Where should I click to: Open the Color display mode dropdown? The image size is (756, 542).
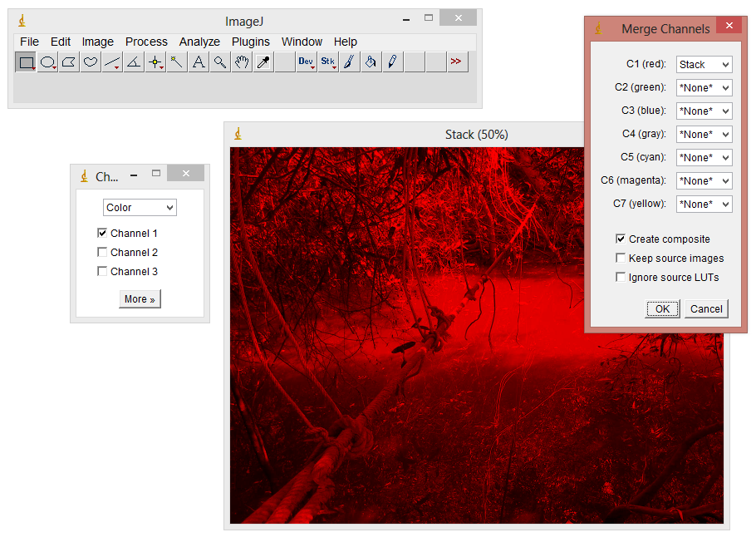(x=140, y=207)
